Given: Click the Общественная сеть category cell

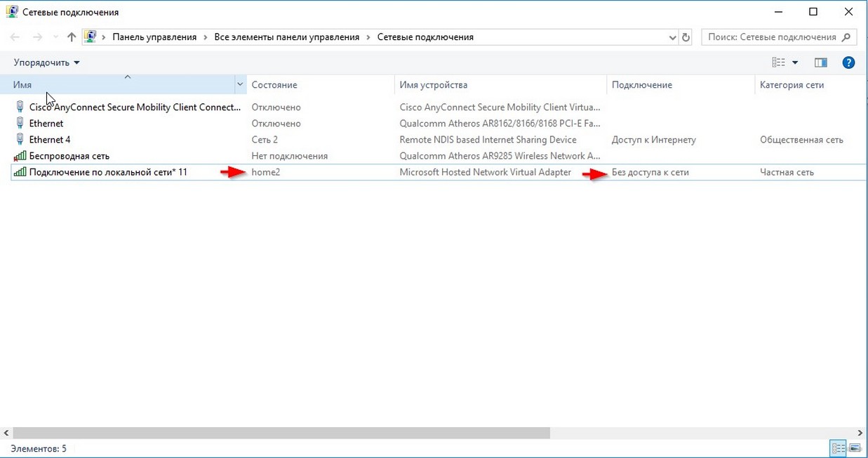Looking at the screenshot, I should (x=801, y=140).
